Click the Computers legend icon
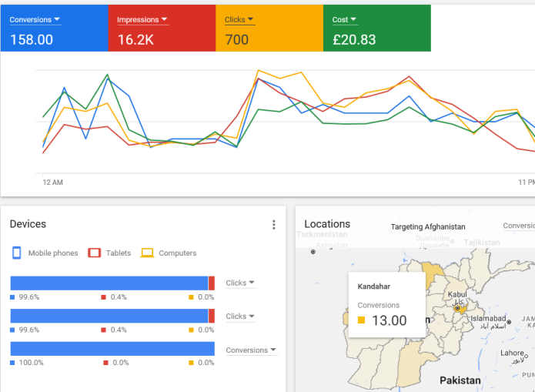Screen dimensions: 535x392 pos(147,253)
